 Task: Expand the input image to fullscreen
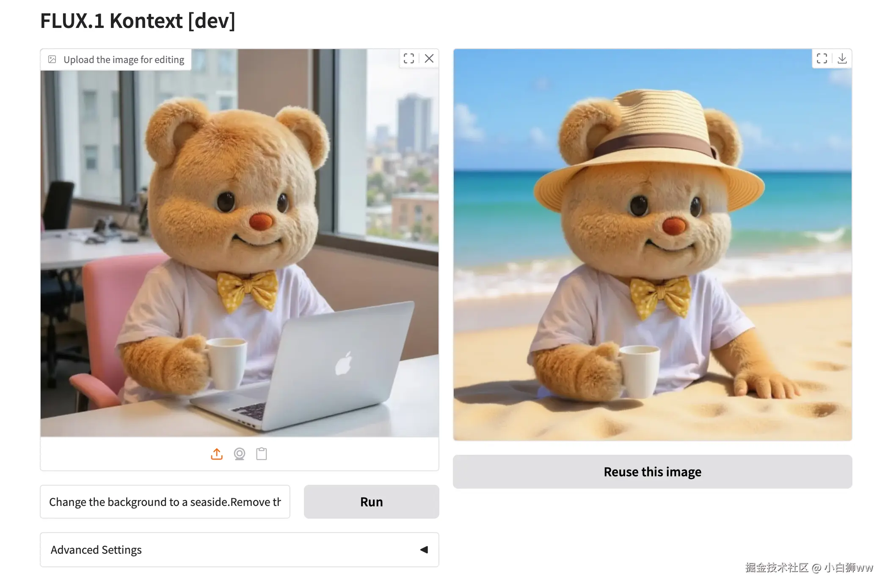tap(409, 58)
